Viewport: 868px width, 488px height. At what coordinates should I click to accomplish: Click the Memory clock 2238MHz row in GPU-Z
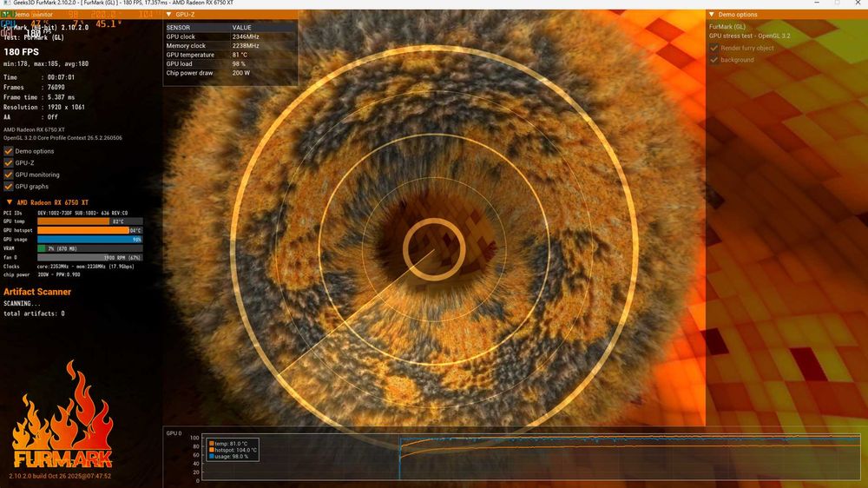pyautogui.click(x=231, y=46)
